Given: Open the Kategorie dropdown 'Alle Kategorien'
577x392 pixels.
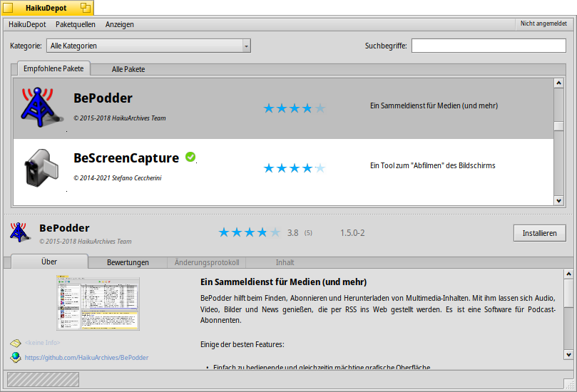Looking at the screenshot, I should (x=148, y=46).
